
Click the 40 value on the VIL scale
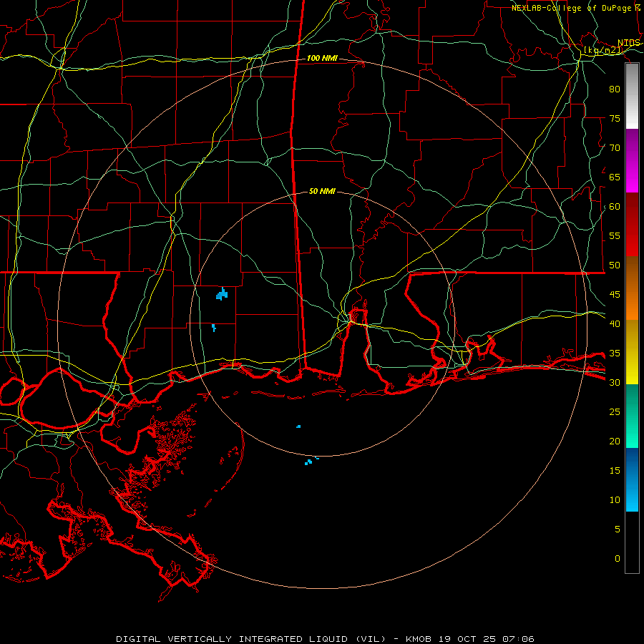[x=615, y=324]
